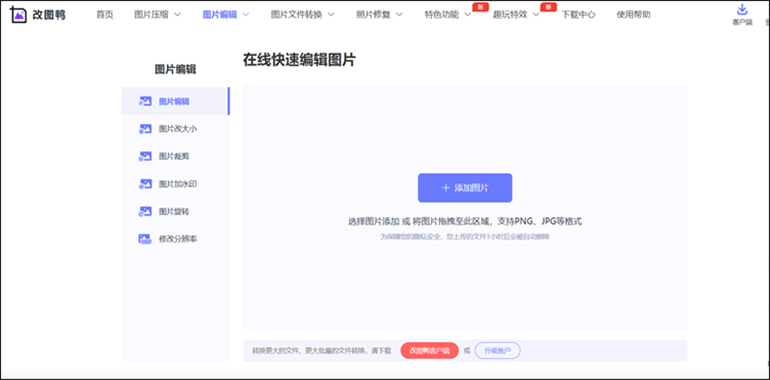Select 图片旋转 in the sidebar
This screenshot has width=770, height=380.
(x=174, y=211)
